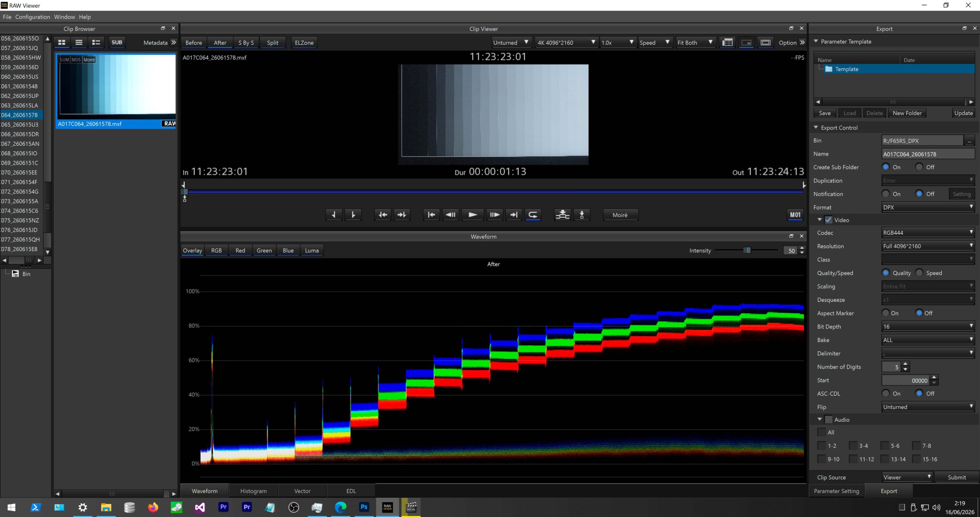Open the Parameter Setting tab
The width and height of the screenshot is (980, 517).
pos(836,491)
